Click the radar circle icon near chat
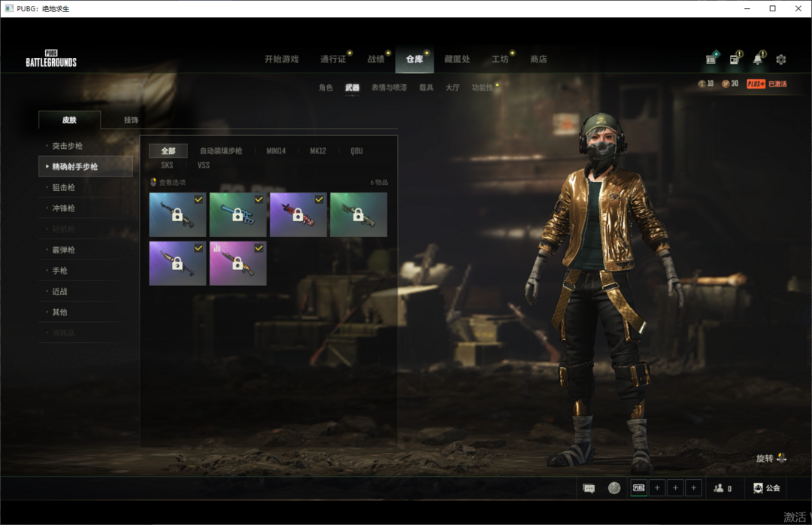 614,487
